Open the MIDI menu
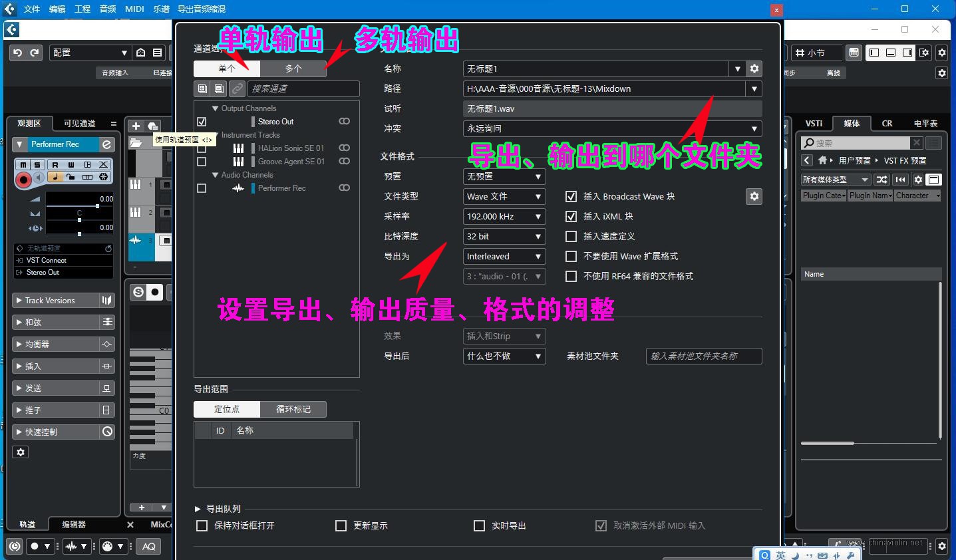This screenshot has width=956, height=560. pos(134,9)
